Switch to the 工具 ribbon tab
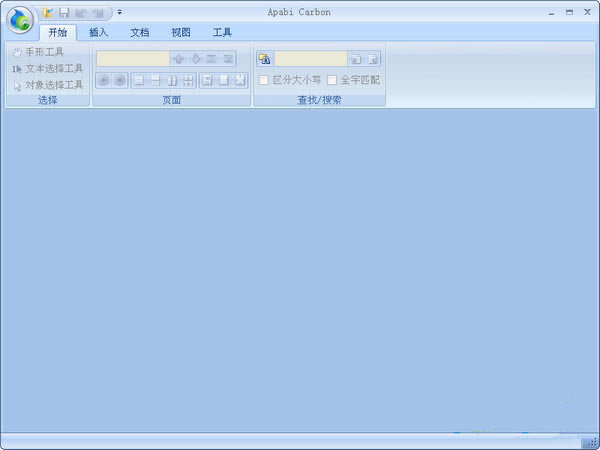 pyautogui.click(x=221, y=32)
